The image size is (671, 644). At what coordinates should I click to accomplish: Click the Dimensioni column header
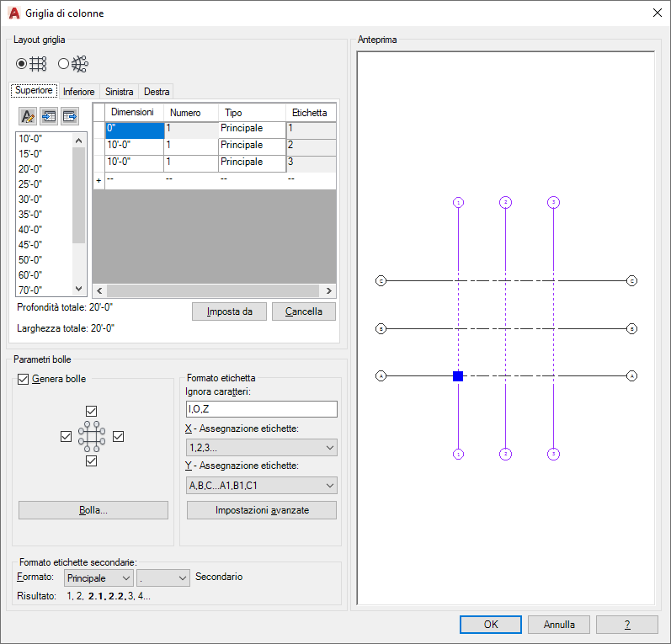pyautogui.click(x=135, y=112)
